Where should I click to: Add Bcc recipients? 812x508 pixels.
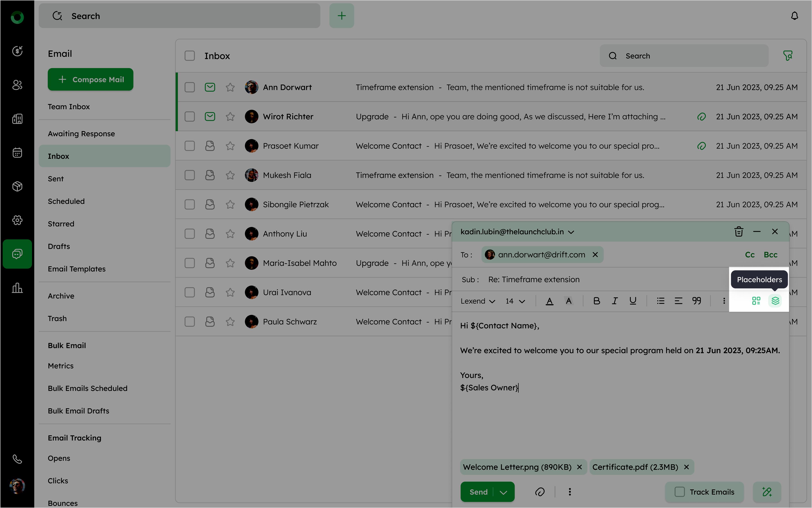pos(770,255)
